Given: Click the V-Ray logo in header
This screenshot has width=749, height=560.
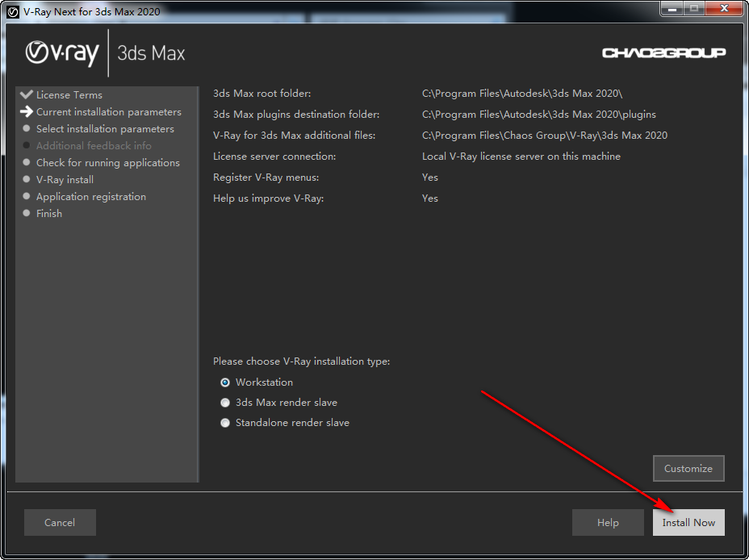Looking at the screenshot, I should coord(62,53).
